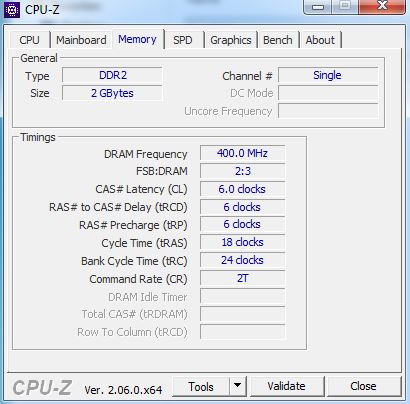Click the Size 2 GBytes field
Viewport: 410px width, 404px height.
[x=113, y=93]
